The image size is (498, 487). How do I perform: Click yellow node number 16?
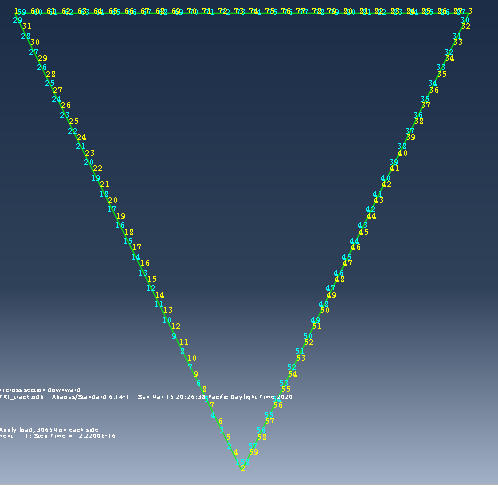point(145,263)
